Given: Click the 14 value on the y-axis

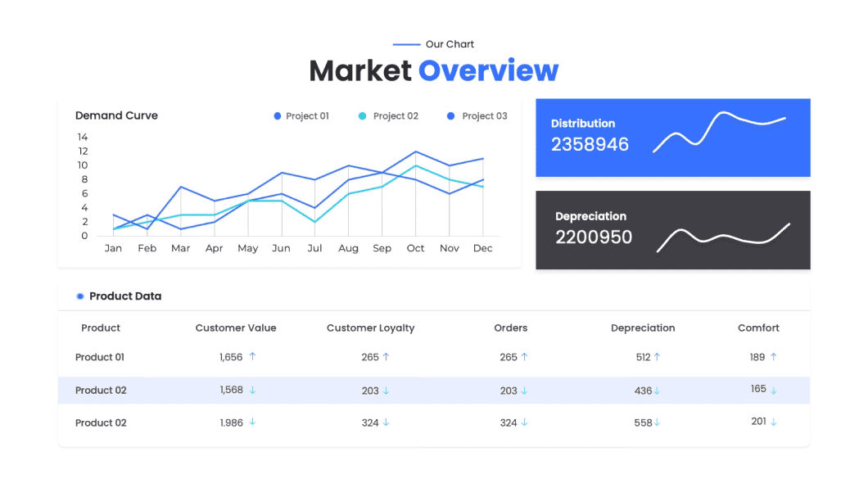Looking at the screenshot, I should pos(83,138).
